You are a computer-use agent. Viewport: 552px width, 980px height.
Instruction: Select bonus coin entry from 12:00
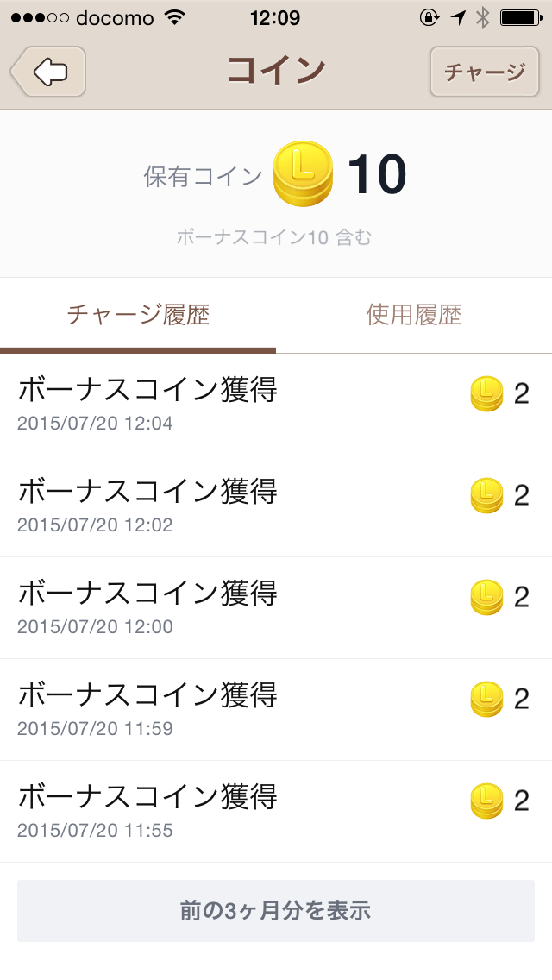147,607
